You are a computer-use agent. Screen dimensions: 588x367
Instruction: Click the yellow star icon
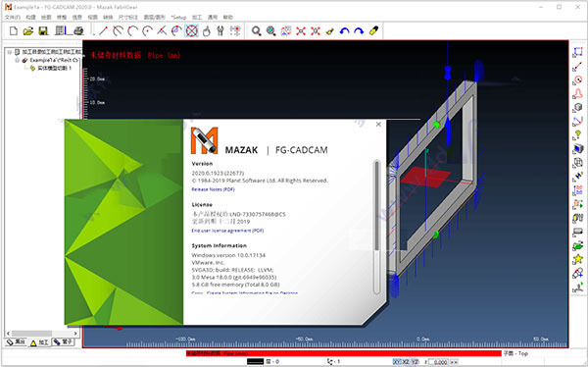(577, 259)
